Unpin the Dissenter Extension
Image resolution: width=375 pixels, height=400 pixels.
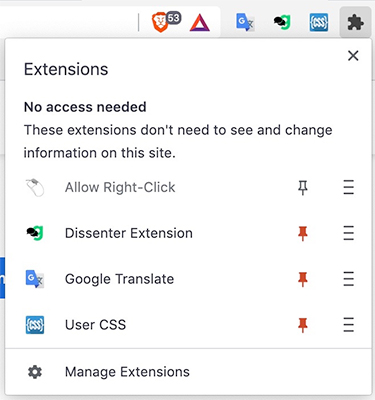(303, 233)
